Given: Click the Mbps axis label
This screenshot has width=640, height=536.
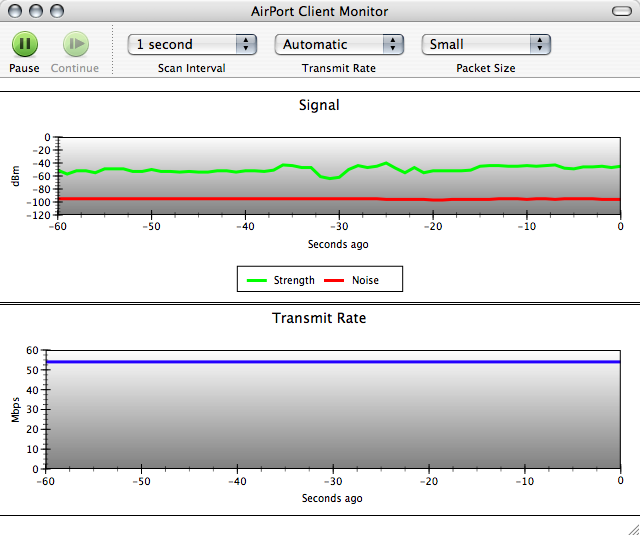Looking at the screenshot, I should pyautogui.click(x=16, y=409).
